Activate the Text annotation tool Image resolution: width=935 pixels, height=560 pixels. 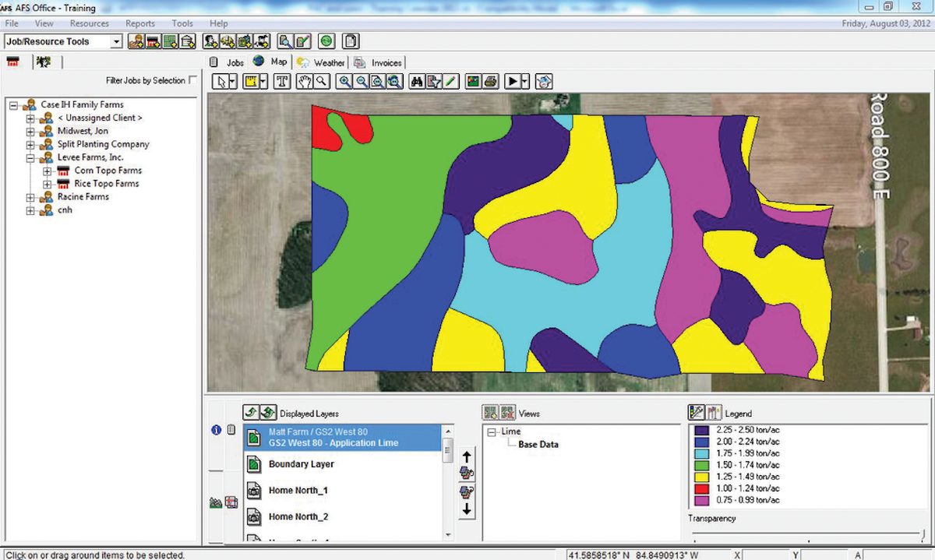[x=282, y=81]
